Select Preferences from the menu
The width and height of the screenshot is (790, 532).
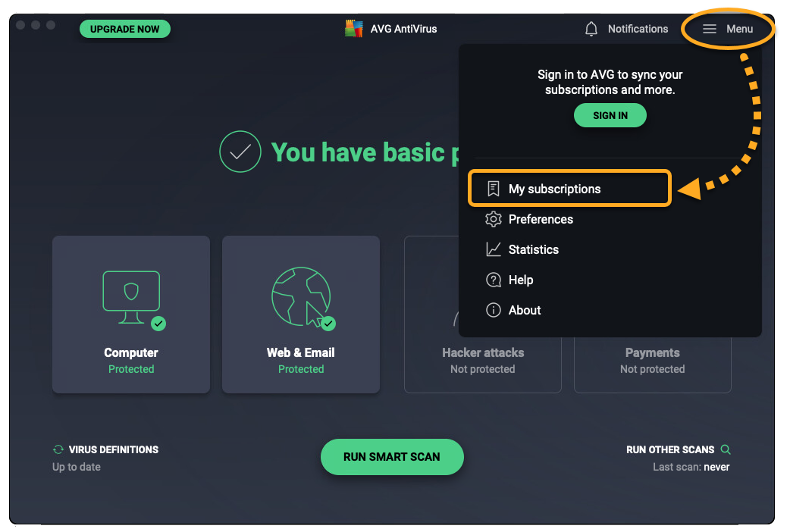click(541, 219)
